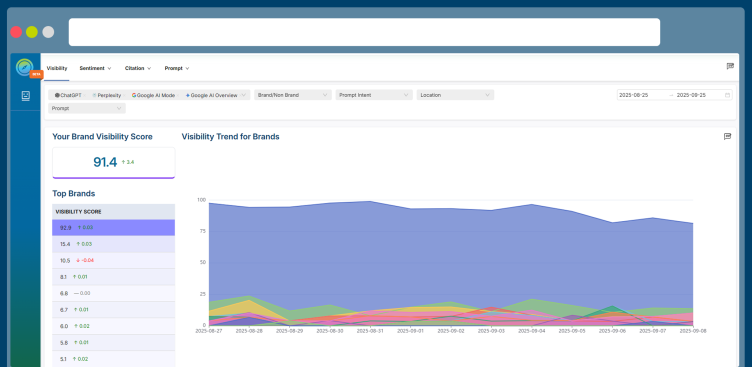Click the Google icon on the AI Mode chip
The image size is (752, 367).
tap(134, 95)
